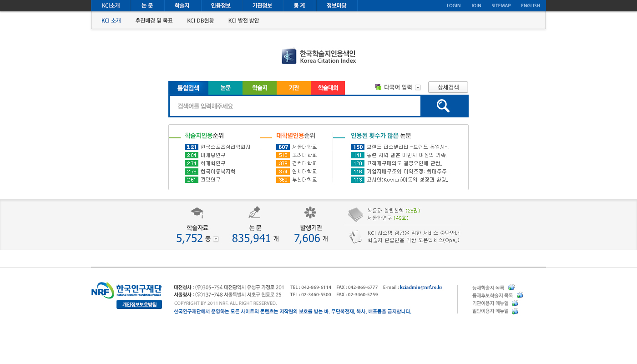
Task: Open 학술지 in the top navigation bar
Action: (x=182, y=5)
